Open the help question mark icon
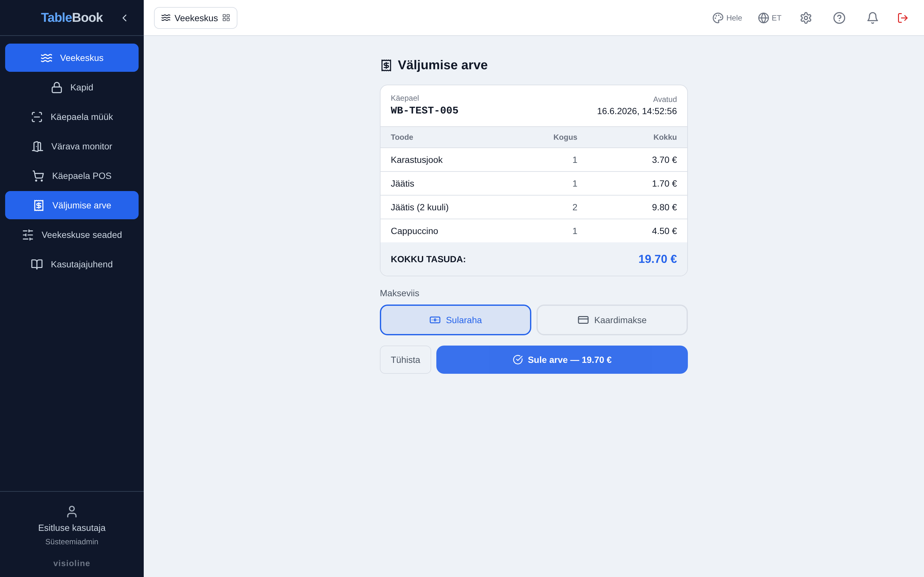Image resolution: width=924 pixels, height=577 pixels. (839, 18)
